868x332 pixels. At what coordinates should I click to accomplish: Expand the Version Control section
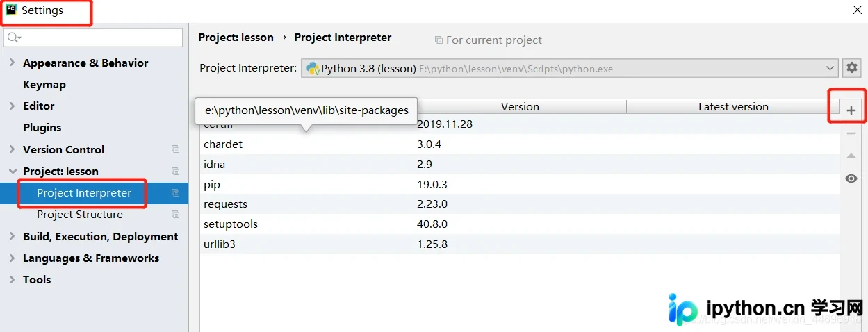point(12,149)
